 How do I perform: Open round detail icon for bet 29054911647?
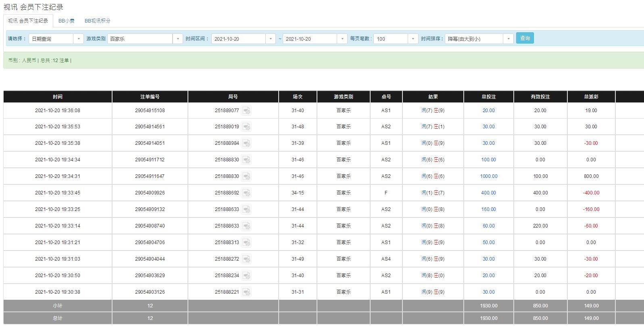[246, 176]
